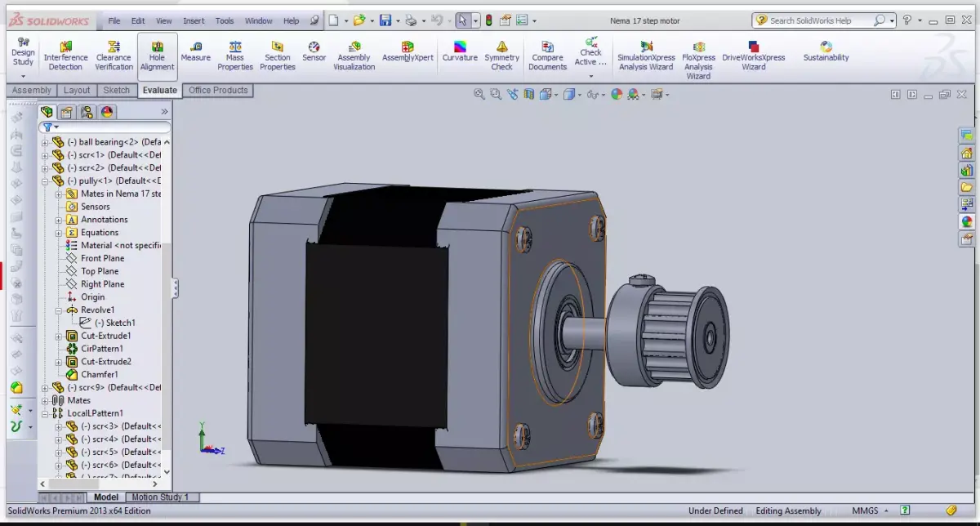Open the DisplayManager tab icon
The height and width of the screenshot is (526, 980).
tap(107, 112)
